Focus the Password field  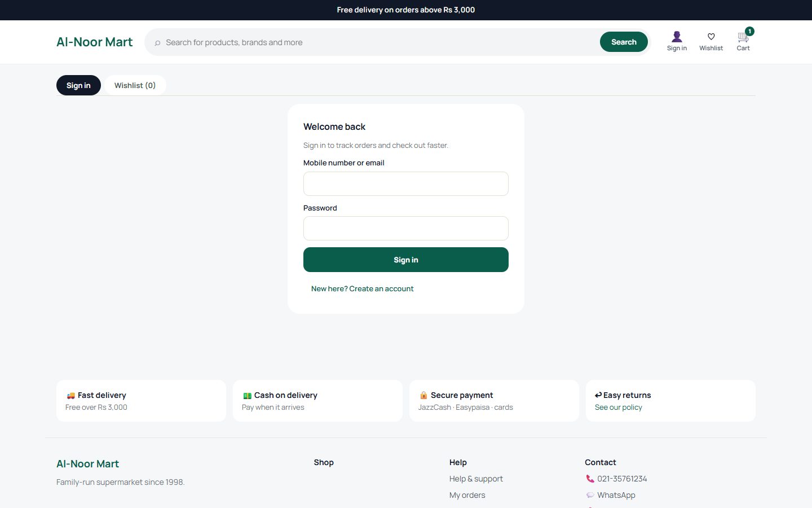tap(406, 229)
